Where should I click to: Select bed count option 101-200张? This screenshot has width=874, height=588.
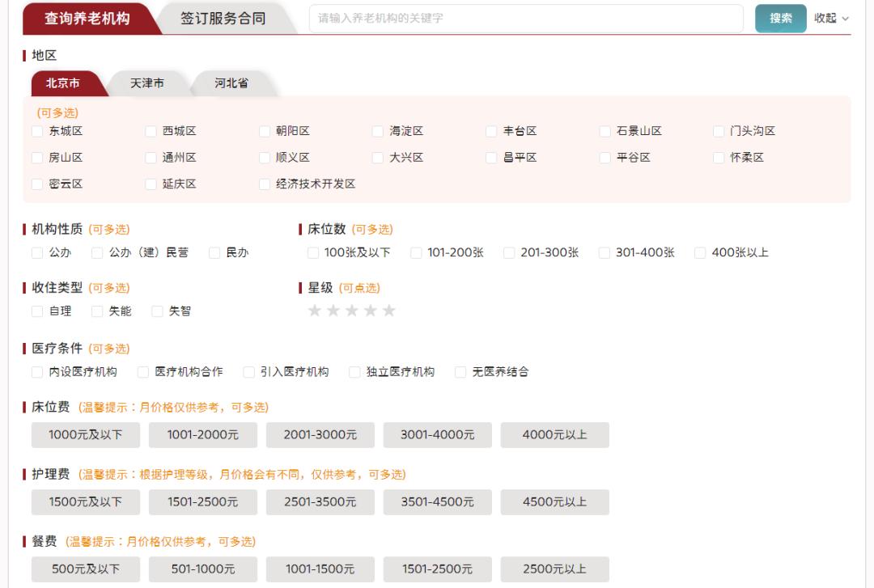[x=415, y=252]
